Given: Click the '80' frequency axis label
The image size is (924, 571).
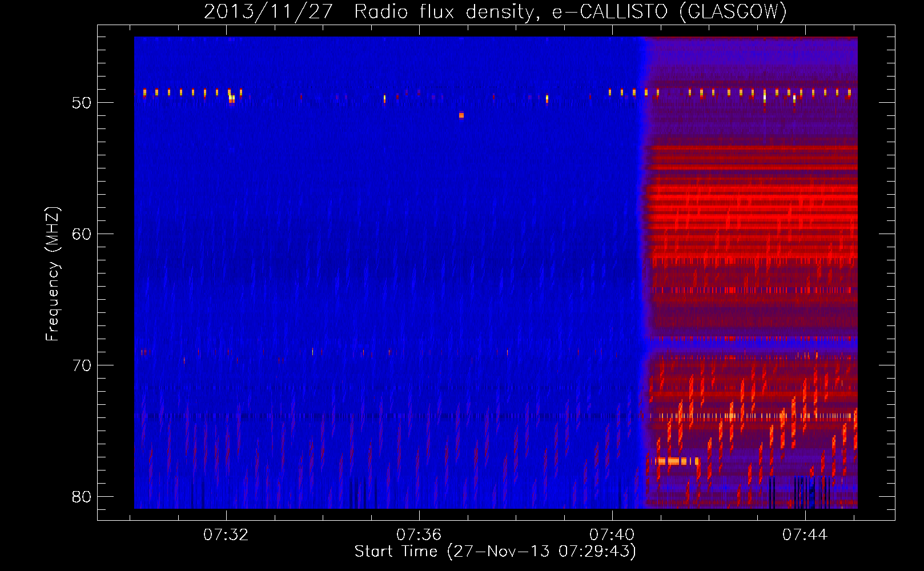Looking at the screenshot, I should coord(82,497).
